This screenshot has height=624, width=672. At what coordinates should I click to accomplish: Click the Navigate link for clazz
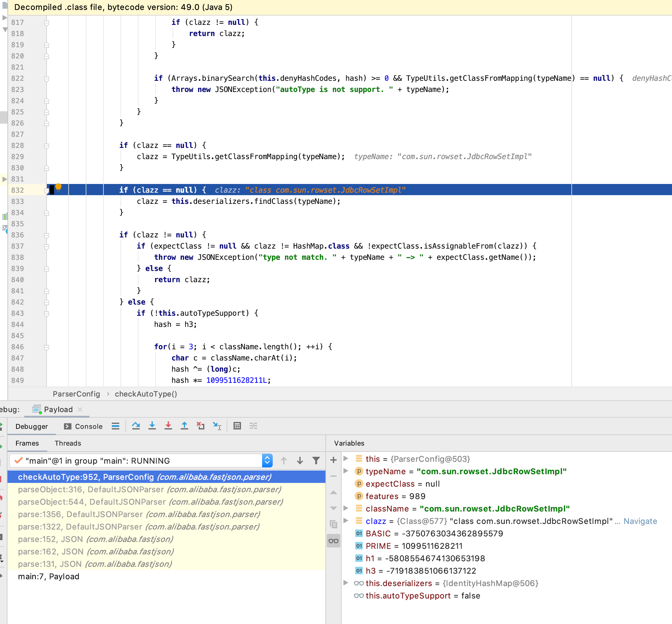click(x=640, y=521)
